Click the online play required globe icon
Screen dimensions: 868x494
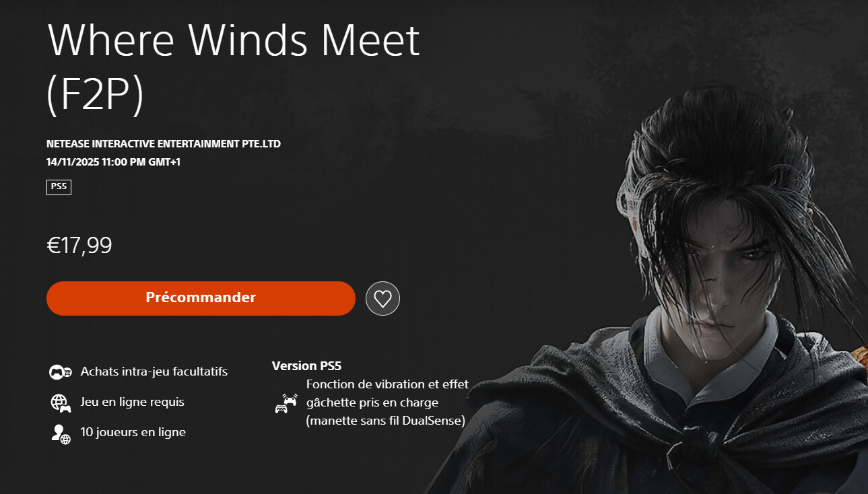[61, 402]
